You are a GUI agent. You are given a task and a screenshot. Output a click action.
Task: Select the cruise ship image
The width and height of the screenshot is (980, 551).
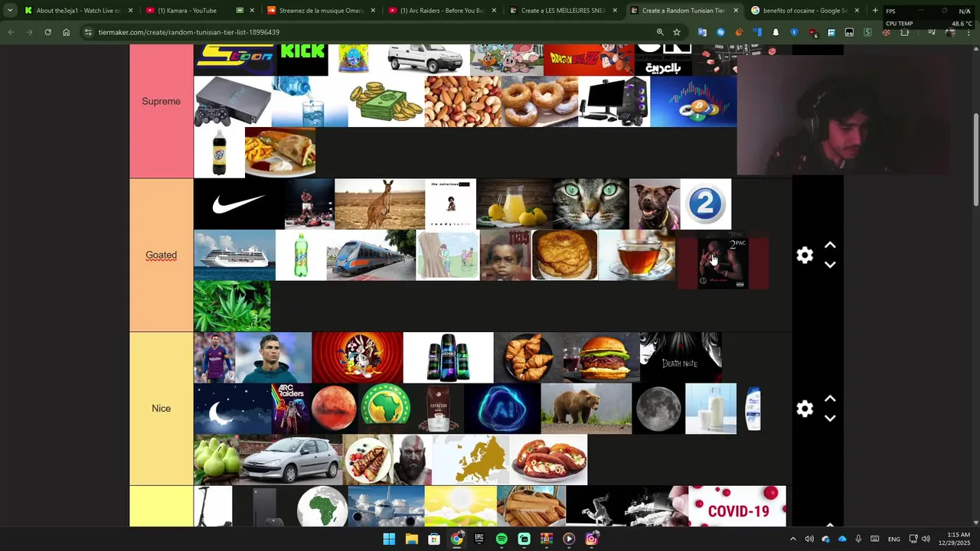pos(234,255)
